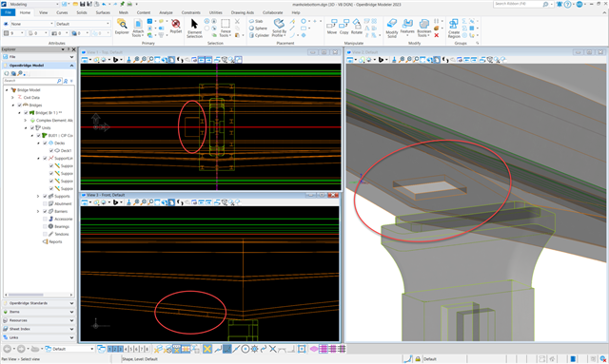Place a Slab solid

(256, 21)
